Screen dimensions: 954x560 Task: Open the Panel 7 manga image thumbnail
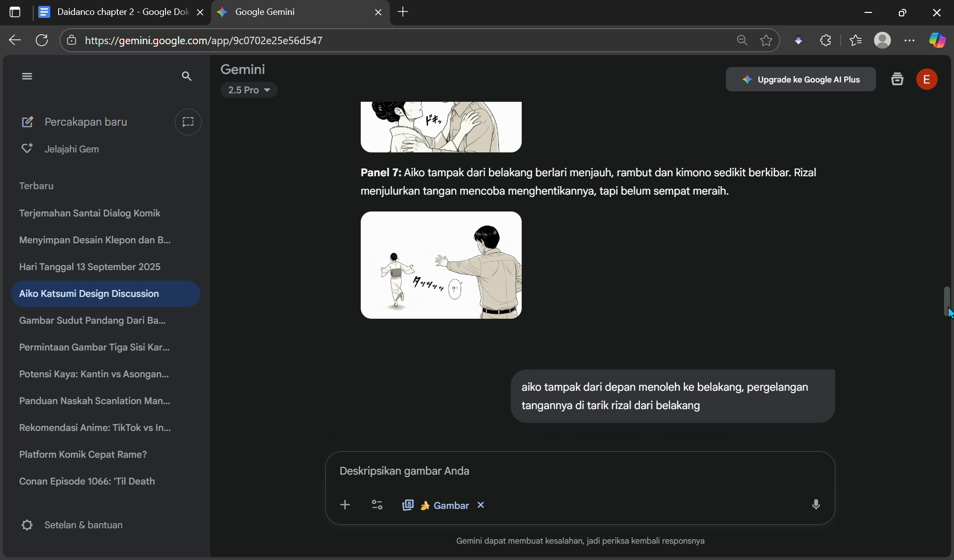441,265
